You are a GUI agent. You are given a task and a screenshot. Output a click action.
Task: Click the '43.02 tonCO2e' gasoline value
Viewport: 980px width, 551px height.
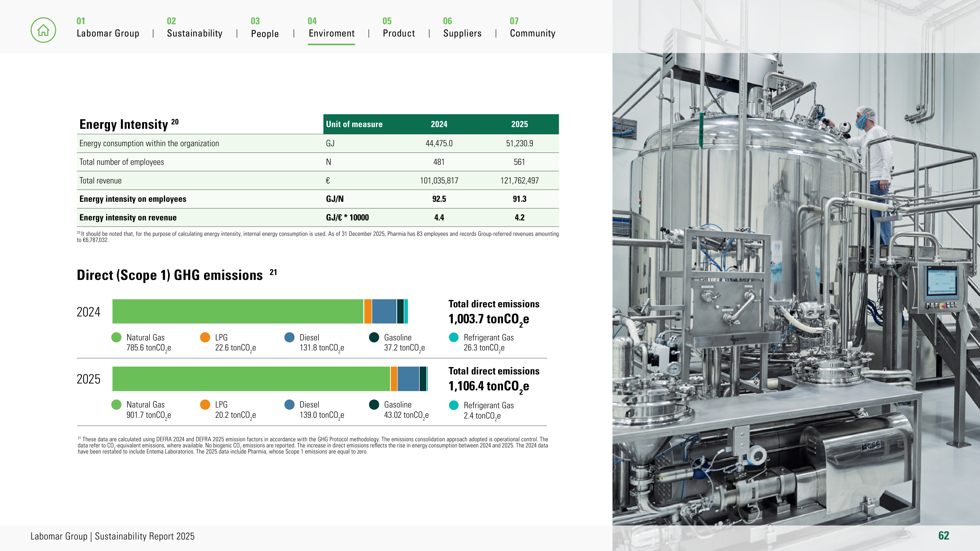click(x=406, y=415)
